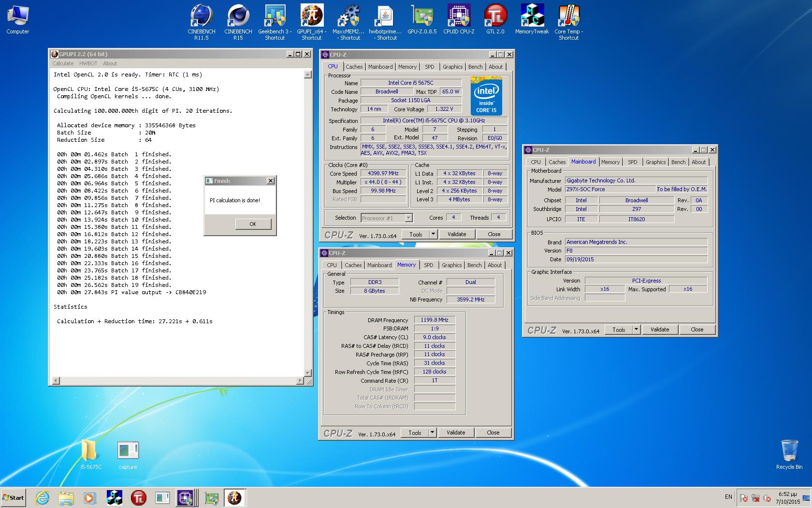Open SPD tab in top CPU-Z window
This screenshot has width=812, height=508.
429,67
